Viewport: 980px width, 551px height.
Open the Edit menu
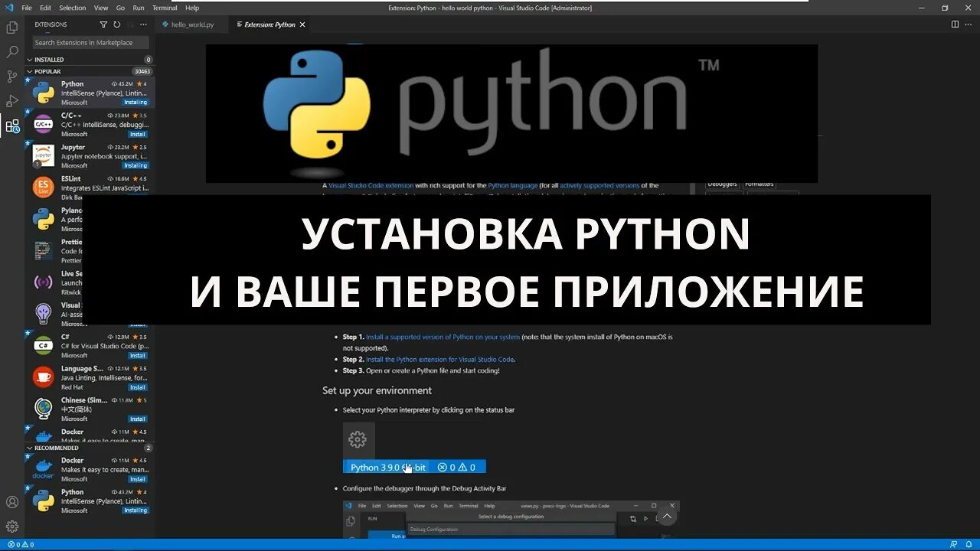44,8
